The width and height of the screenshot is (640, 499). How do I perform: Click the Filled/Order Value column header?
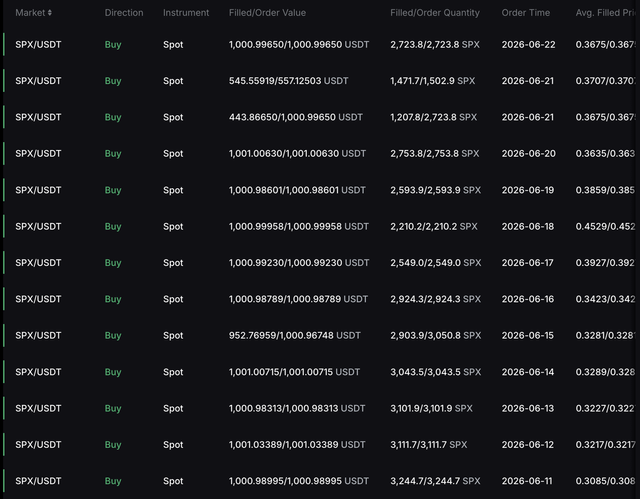point(267,13)
